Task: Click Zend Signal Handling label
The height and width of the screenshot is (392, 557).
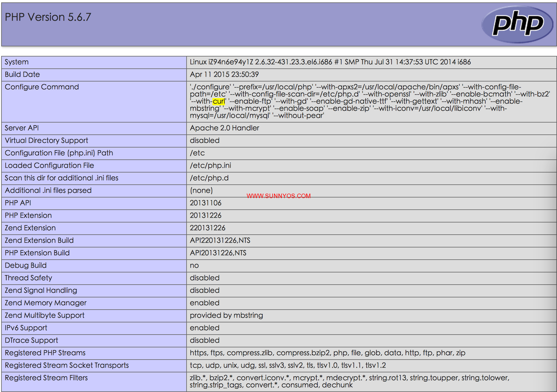Action: [41, 291]
